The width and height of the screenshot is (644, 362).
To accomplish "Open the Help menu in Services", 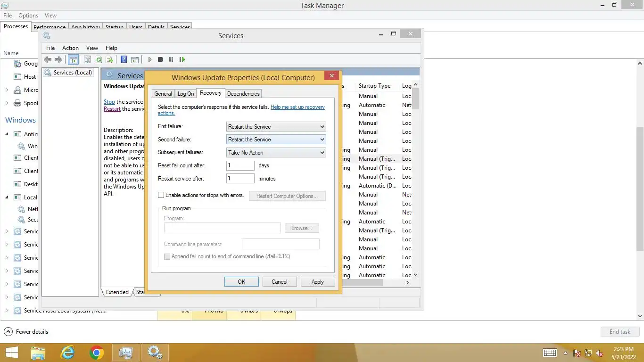I will [x=111, y=48].
